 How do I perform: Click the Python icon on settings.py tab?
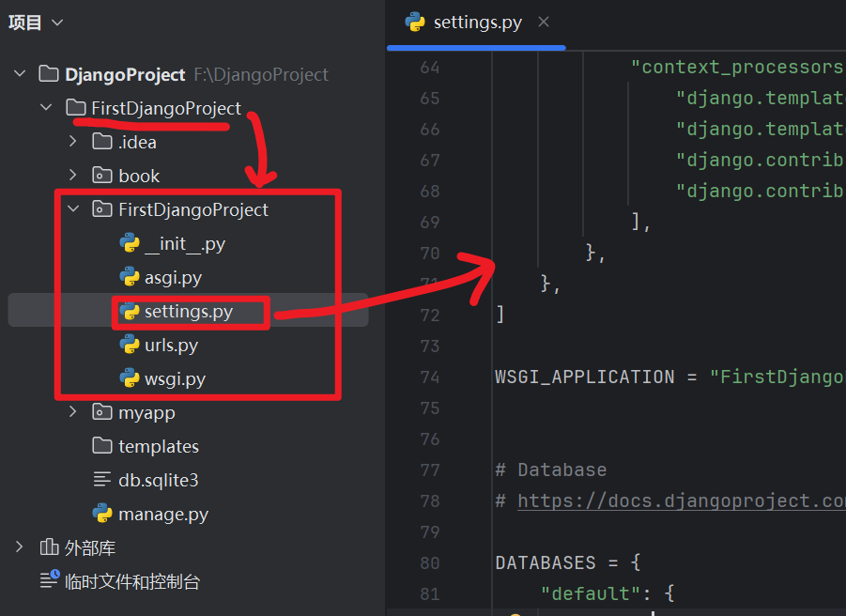tap(415, 23)
